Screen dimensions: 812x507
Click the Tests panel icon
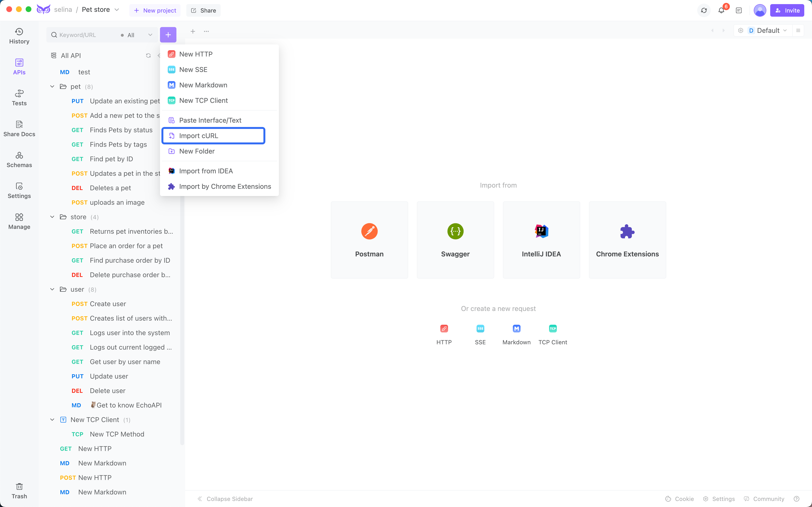[x=19, y=98]
